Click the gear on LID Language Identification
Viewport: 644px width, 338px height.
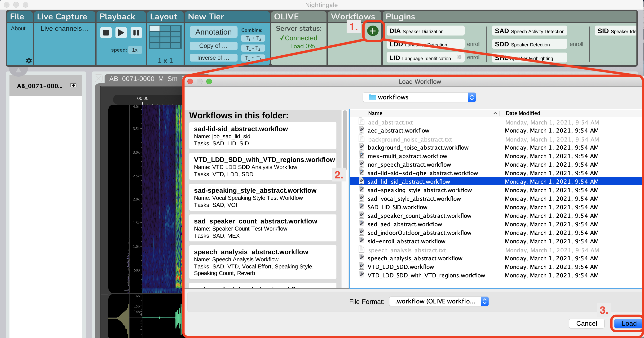(x=459, y=57)
